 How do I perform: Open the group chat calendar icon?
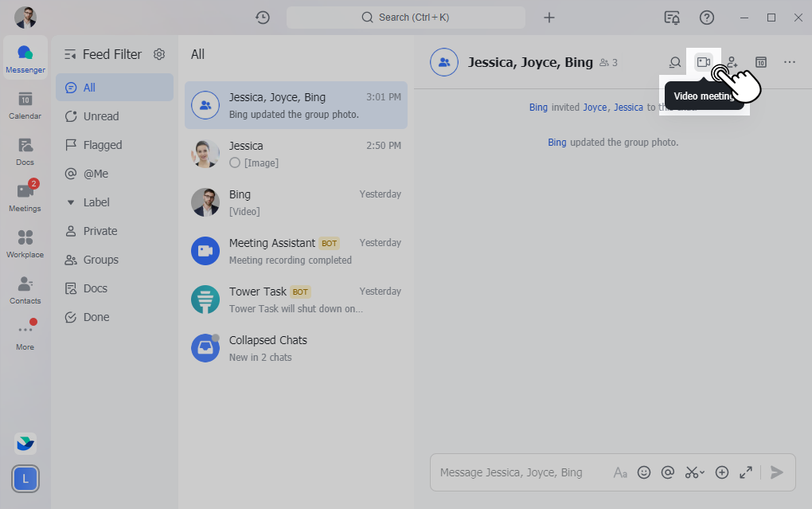761,62
